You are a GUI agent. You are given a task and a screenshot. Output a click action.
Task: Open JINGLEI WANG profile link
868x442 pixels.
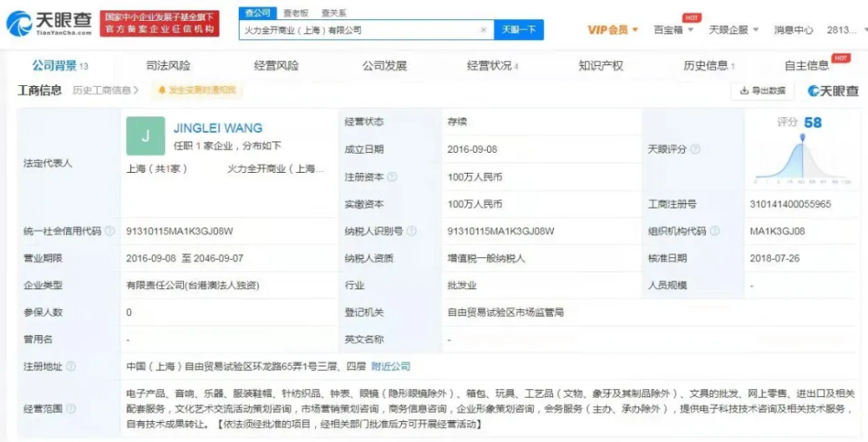click(218, 128)
